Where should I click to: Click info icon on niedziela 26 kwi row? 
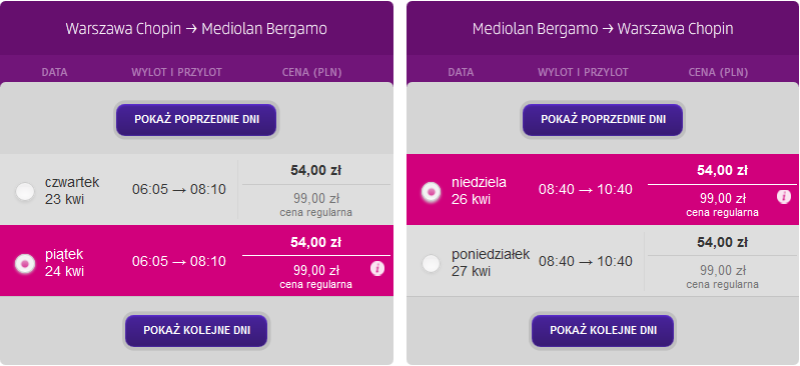point(784,197)
